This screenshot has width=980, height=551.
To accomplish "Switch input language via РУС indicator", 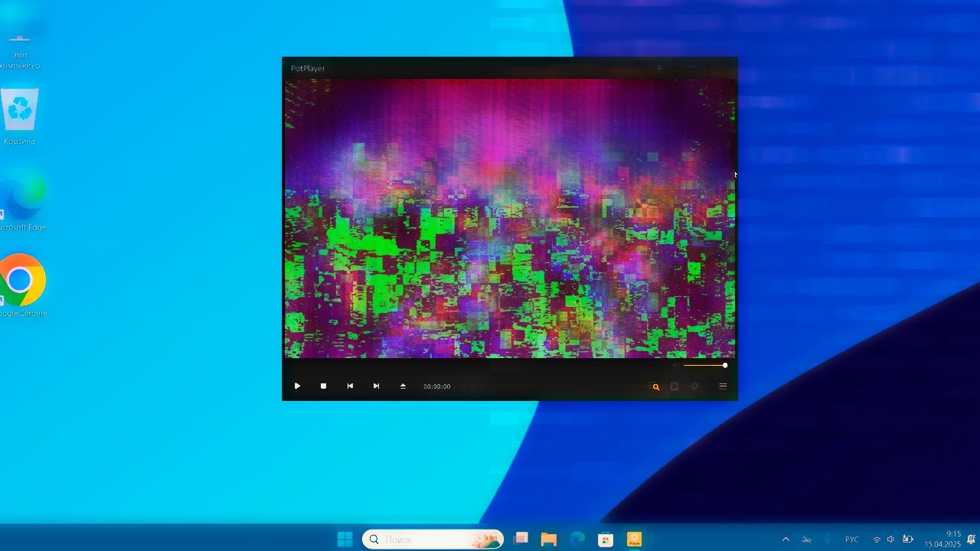I will (851, 540).
